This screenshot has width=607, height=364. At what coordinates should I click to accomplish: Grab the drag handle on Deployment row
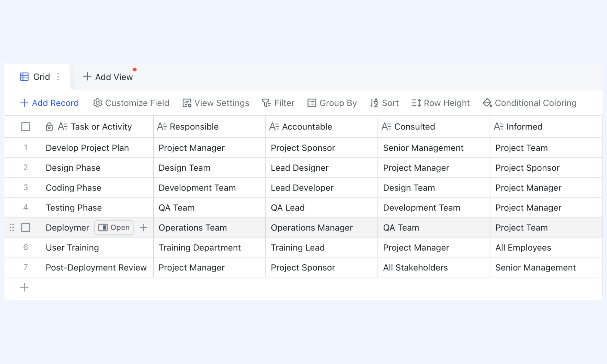coord(12,227)
